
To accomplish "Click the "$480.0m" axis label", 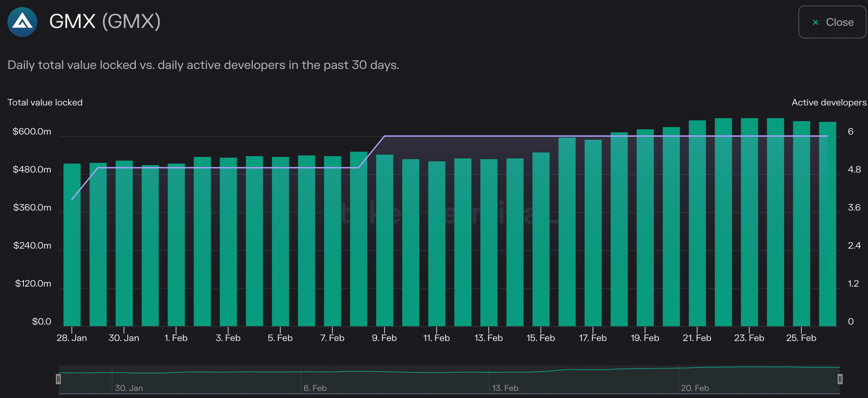I will point(32,170).
